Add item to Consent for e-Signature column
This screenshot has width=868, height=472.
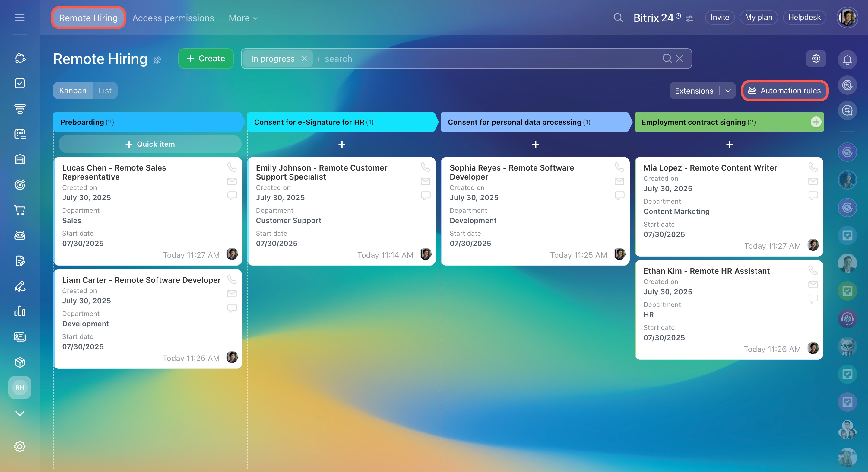coord(342,145)
